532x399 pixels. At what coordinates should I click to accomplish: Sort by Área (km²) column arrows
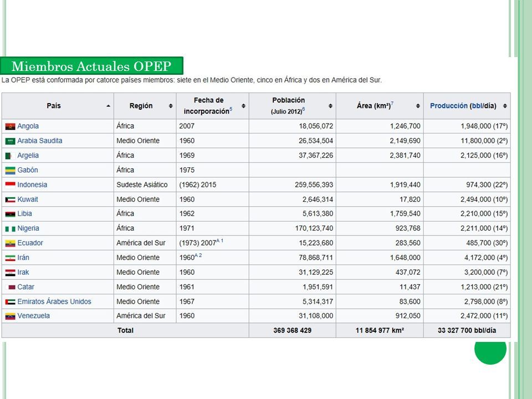click(x=418, y=106)
